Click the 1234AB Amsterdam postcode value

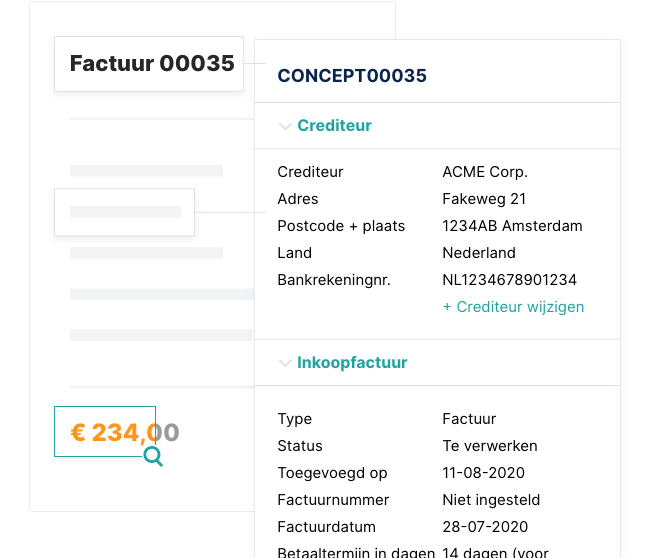tap(512, 226)
